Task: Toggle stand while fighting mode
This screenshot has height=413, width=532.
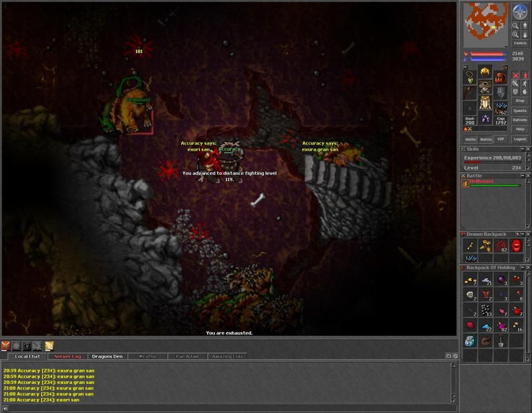Action: (x=525, y=75)
